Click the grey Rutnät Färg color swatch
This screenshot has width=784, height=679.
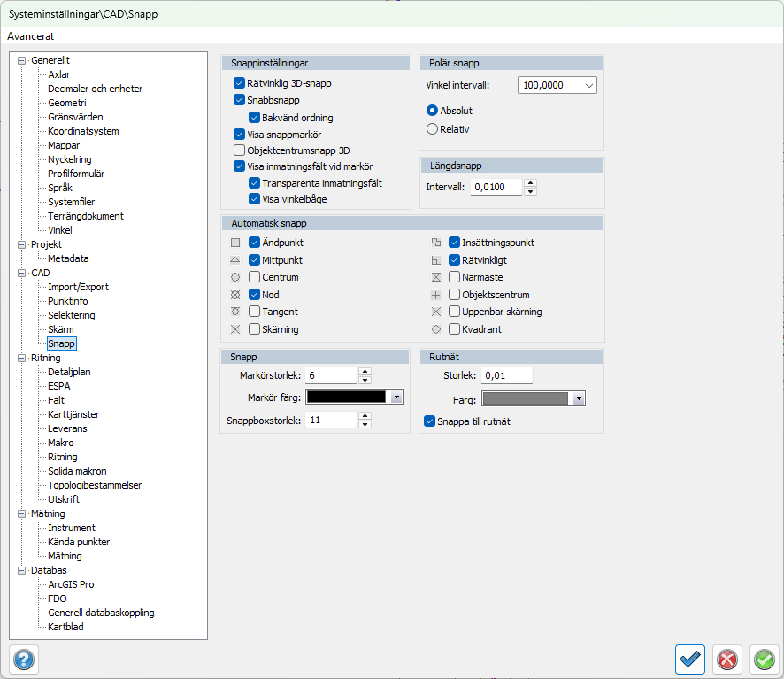click(x=527, y=399)
